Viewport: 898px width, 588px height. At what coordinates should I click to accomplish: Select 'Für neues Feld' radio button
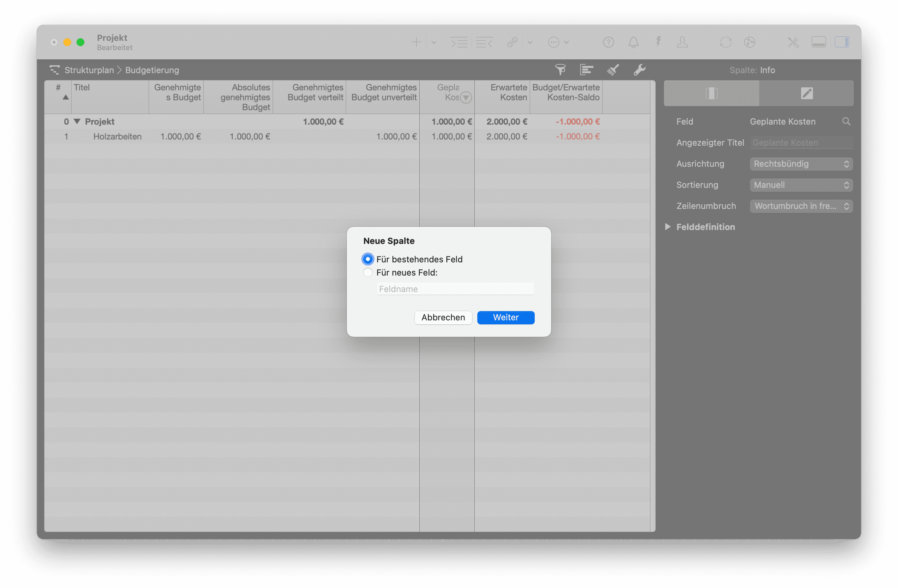(x=368, y=272)
